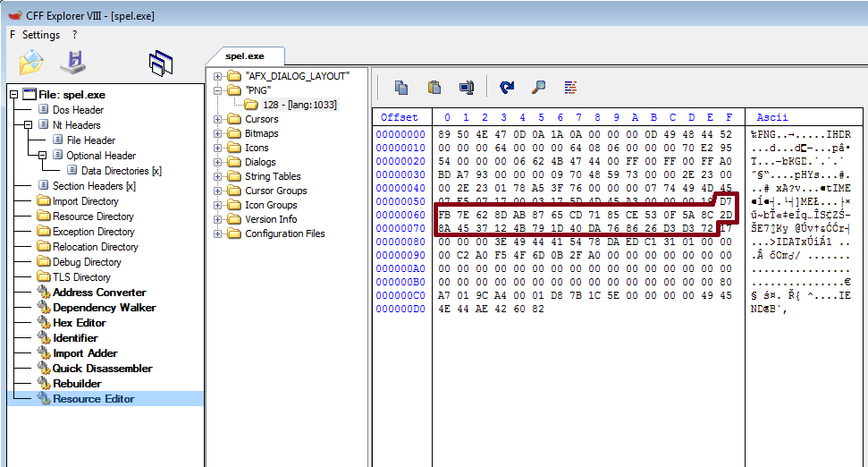Viewport: 868px width, 467px height.
Task: Open the Settings menu
Action: [41, 35]
